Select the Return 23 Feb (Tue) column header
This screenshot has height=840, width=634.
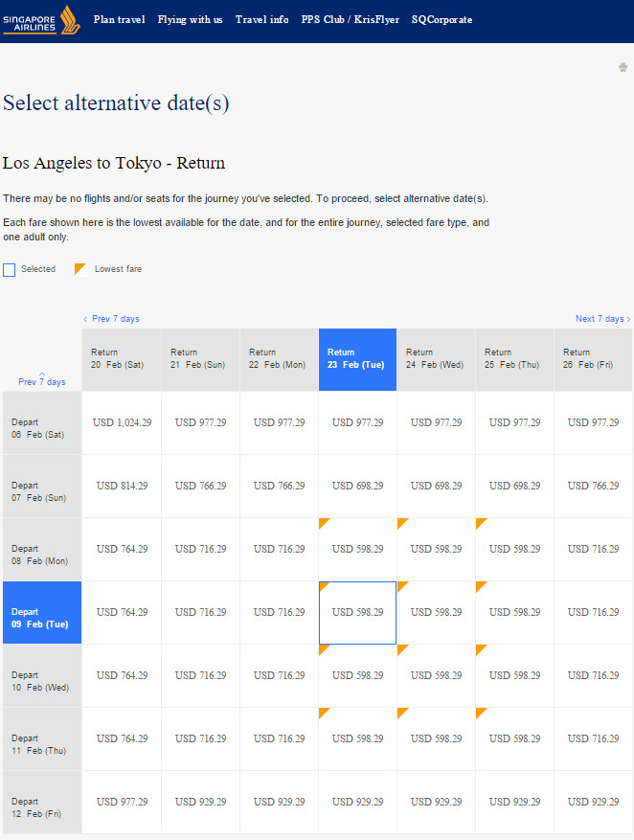point(357,359)
